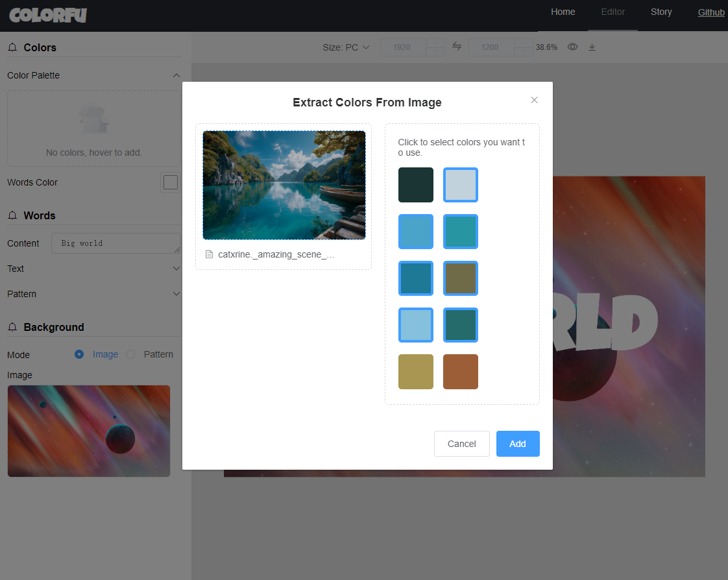
Task: Click the uploaded lake scene image preview
Action: pyautogui.click(x=284, y=186)
